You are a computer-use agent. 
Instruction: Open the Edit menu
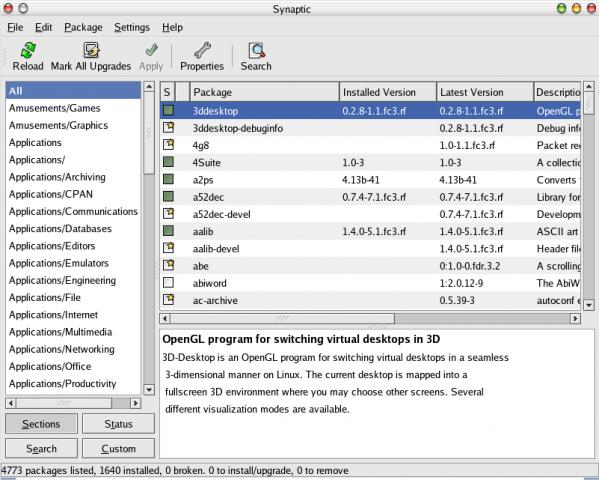pos(44,28)
